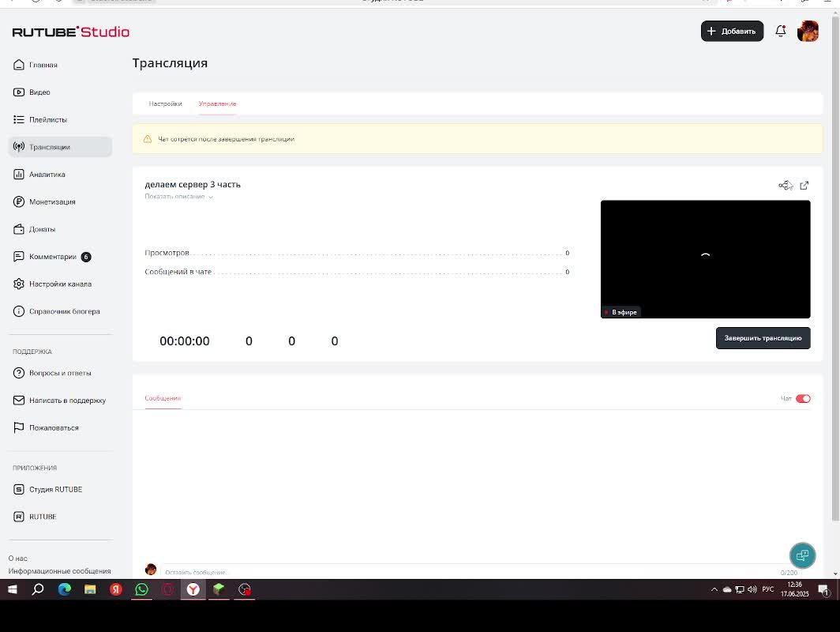Go to the Видео section
840x632 pixels.
[32, 92]
